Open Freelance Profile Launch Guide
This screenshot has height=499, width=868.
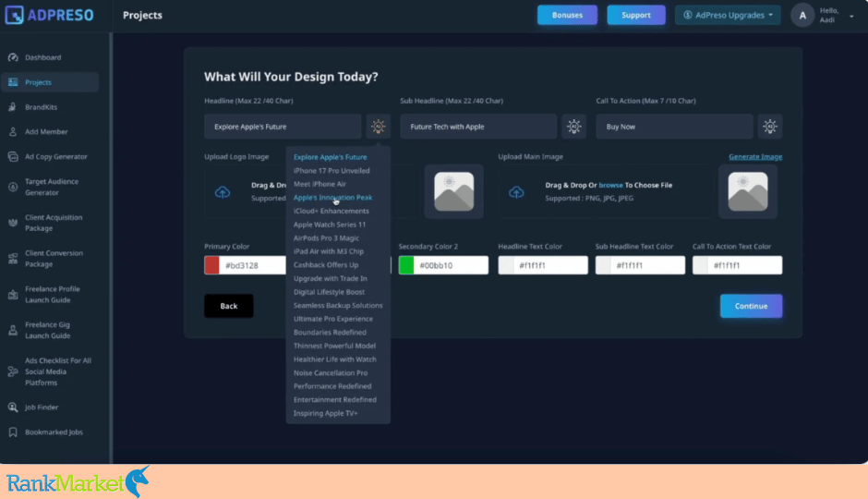[x=52, y=294]
